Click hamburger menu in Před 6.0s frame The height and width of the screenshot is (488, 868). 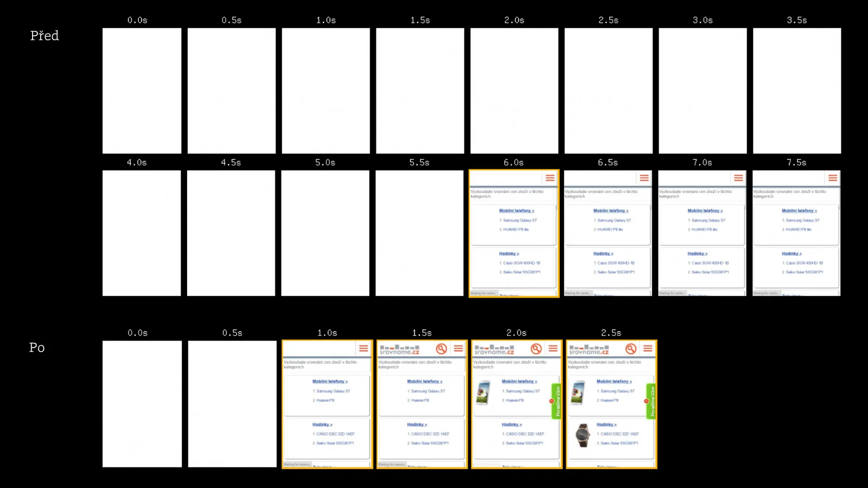[x=550, y=178]
